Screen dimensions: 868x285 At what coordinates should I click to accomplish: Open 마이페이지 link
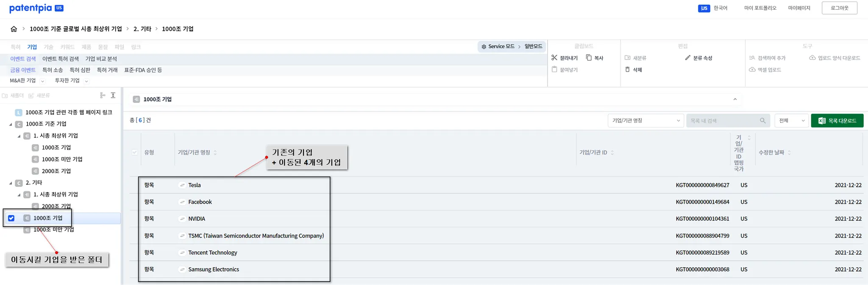click(799, 8)
